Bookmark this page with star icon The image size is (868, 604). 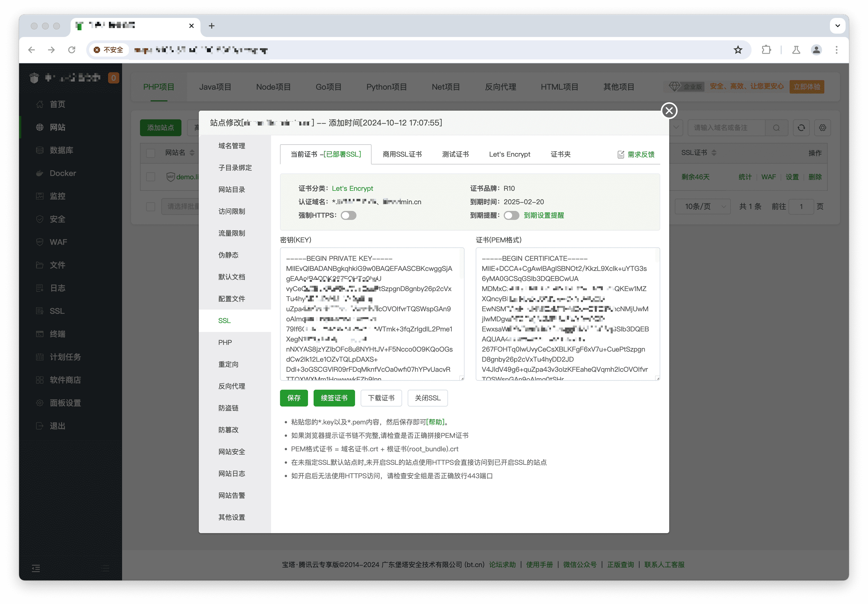pos(738,50)
